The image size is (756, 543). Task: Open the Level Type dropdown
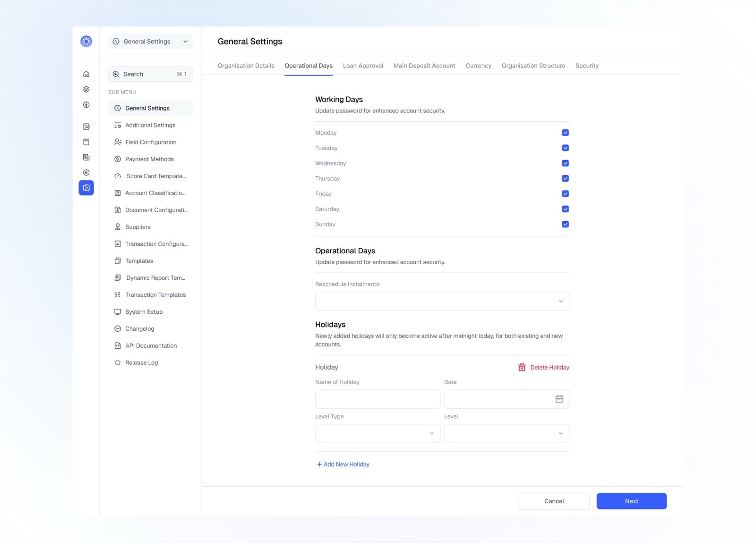pyautogui.click(x=378, y=433)
